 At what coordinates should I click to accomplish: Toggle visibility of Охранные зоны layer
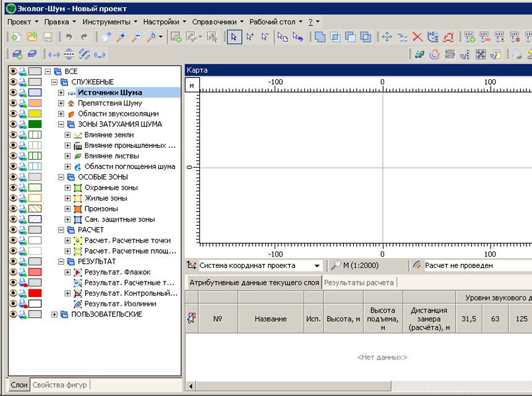(13, 187)
